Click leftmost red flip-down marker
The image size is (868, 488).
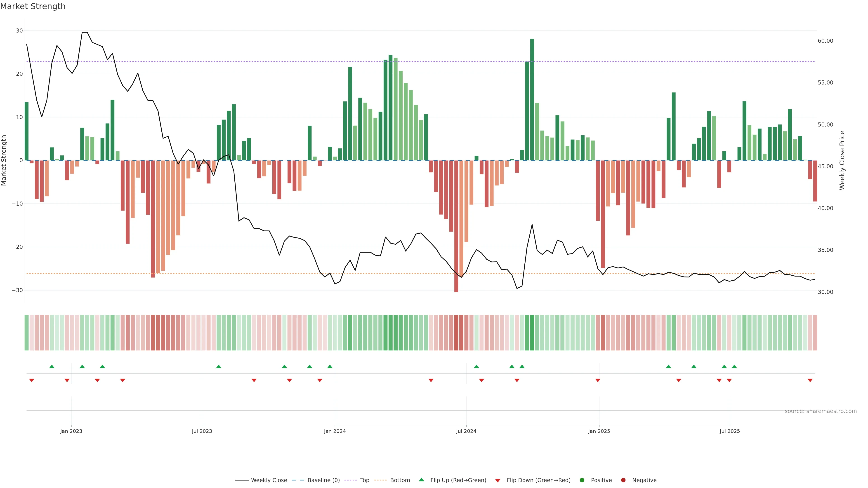[x=32, y=380]
